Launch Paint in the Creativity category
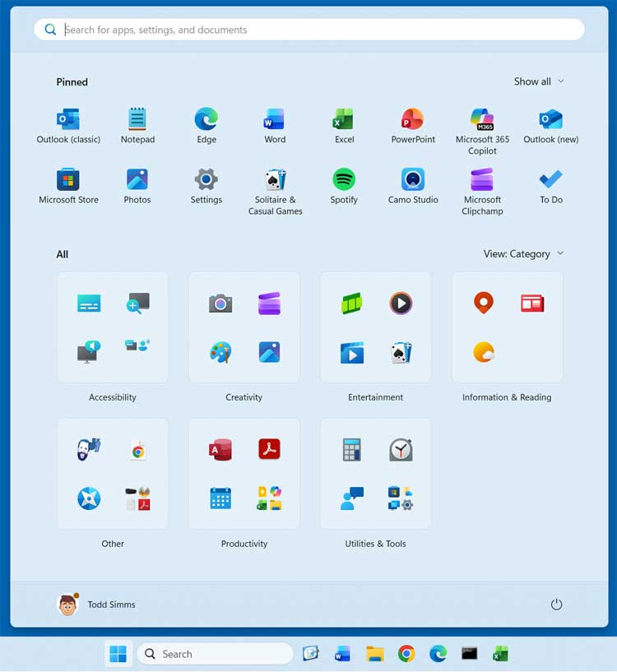This screenshot has height=672, width=617. point(220,352)
